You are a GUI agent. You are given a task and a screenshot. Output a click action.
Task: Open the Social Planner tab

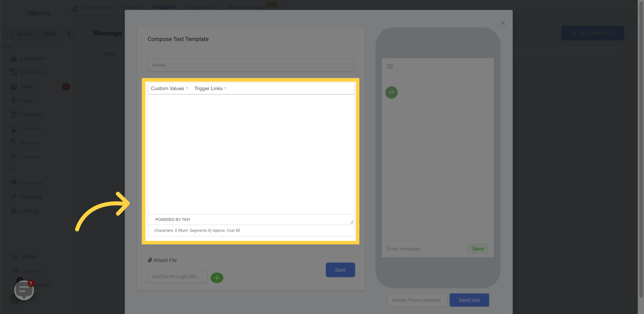(99, 7)
